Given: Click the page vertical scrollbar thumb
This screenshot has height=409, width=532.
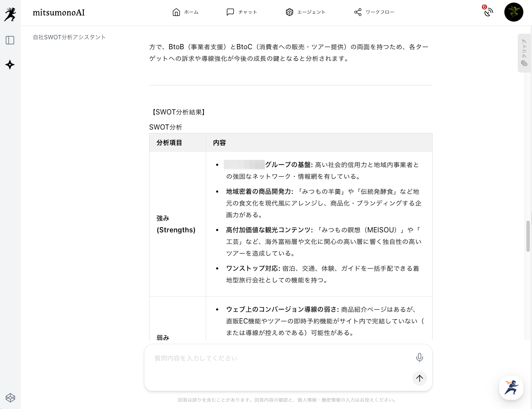Looking at the screenshot, I should click(x=528, y=236).
